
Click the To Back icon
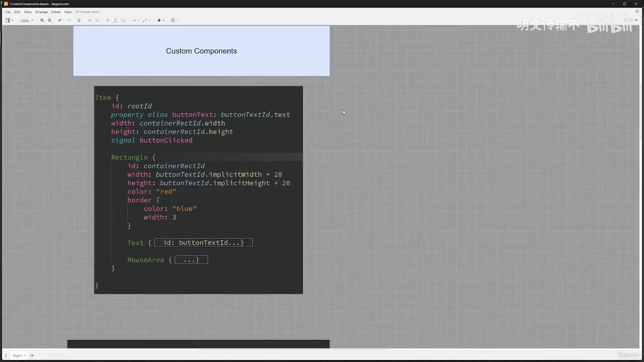[x=97, y=21]
